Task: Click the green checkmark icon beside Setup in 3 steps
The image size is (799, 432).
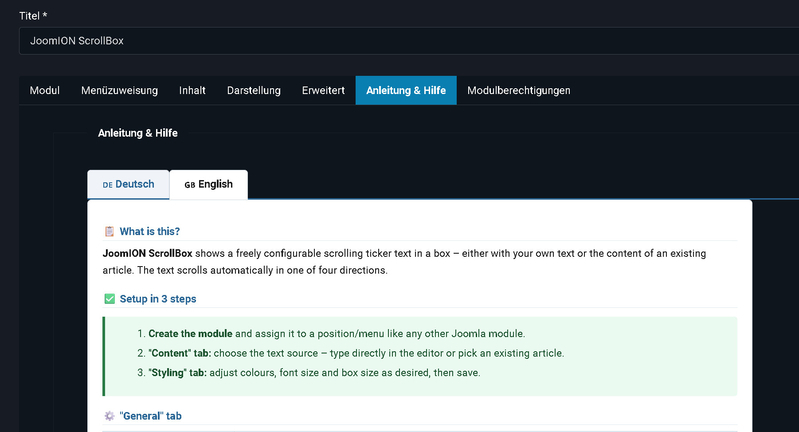Action: click(x=109, y=299)
